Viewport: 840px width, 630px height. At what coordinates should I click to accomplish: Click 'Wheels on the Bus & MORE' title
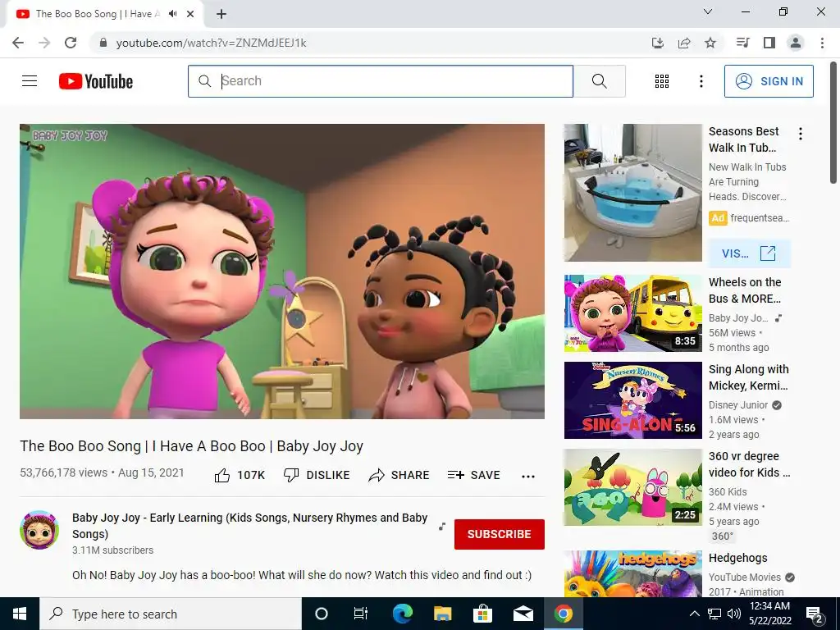(x=745, y=290)
